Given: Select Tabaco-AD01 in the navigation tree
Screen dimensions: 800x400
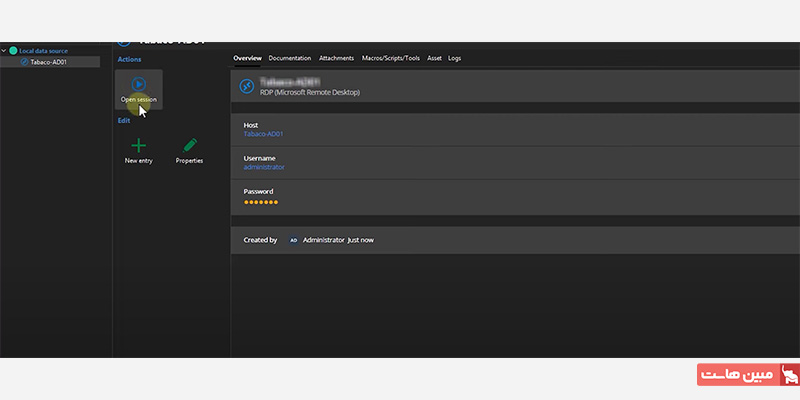Looking at the screenshot, I should pyautogui.click(x=48, y=62).
